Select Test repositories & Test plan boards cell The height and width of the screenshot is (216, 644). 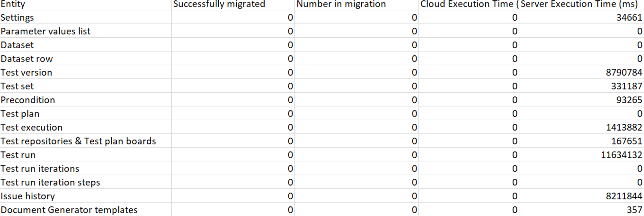pos(86,141)
